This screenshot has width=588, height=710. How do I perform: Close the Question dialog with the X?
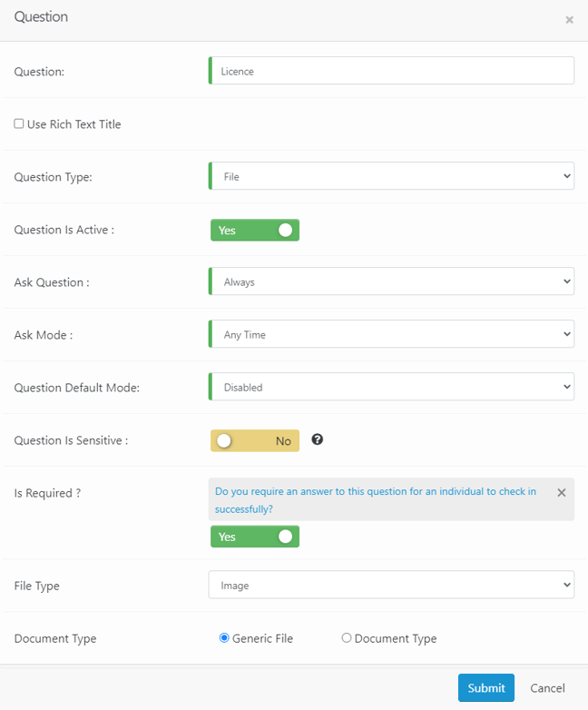(570, 20)
